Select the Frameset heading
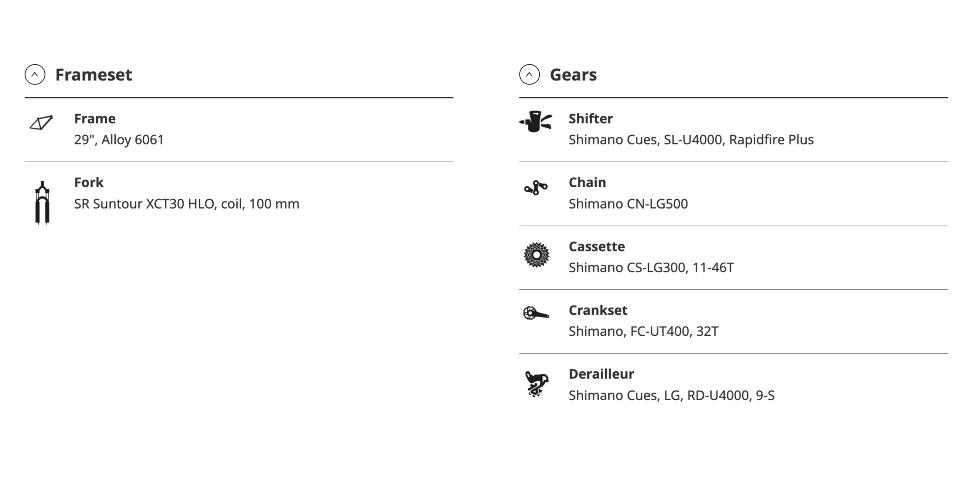The width and height of the screenshot is (980, 490). tap(94, 75)
